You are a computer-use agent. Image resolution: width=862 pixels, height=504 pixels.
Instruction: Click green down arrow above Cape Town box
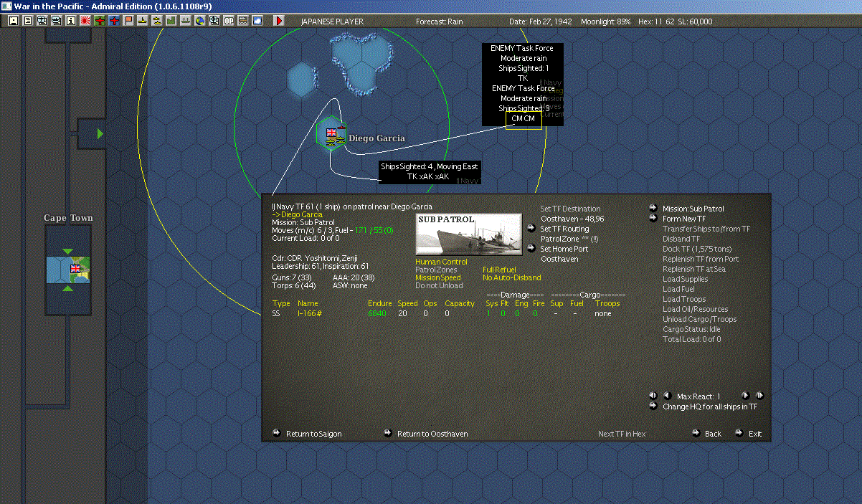point(67,250)
